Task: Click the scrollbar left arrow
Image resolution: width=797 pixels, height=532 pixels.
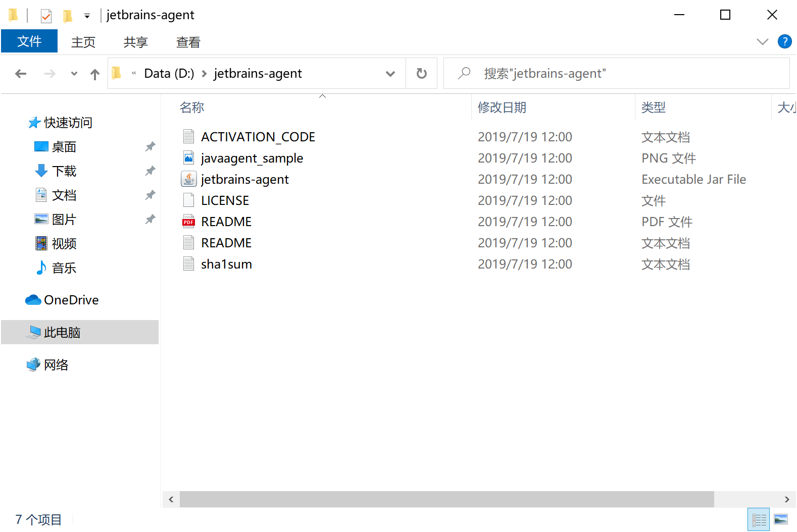Action: (171, 499)
